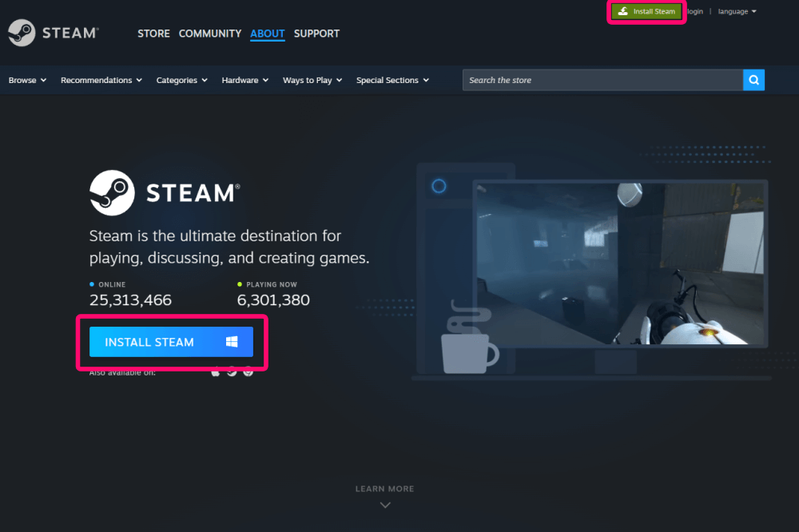799x532 pixels.
Task: Open the Ways to Play dropdown
Action: pos(312,80)
